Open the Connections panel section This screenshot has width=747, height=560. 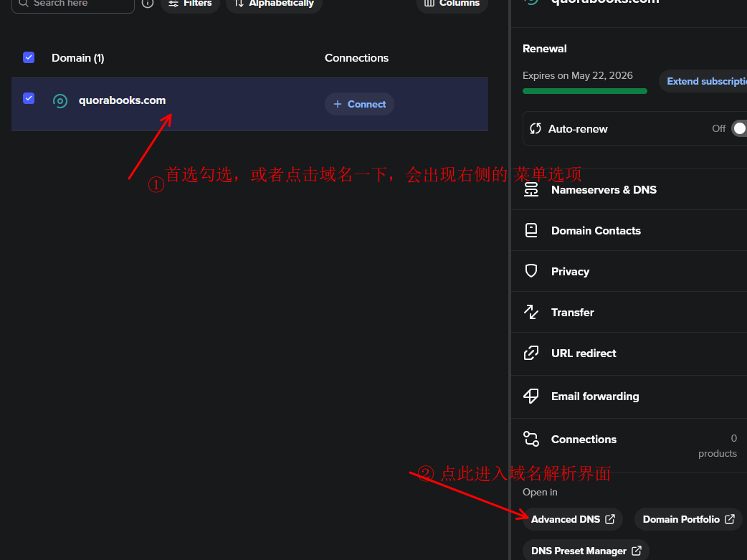point(629,445)
